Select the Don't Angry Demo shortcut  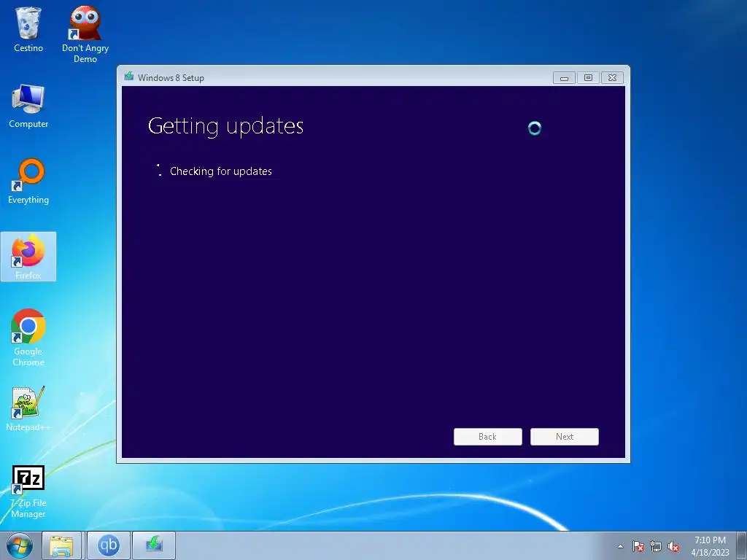(x=85, y=34)
